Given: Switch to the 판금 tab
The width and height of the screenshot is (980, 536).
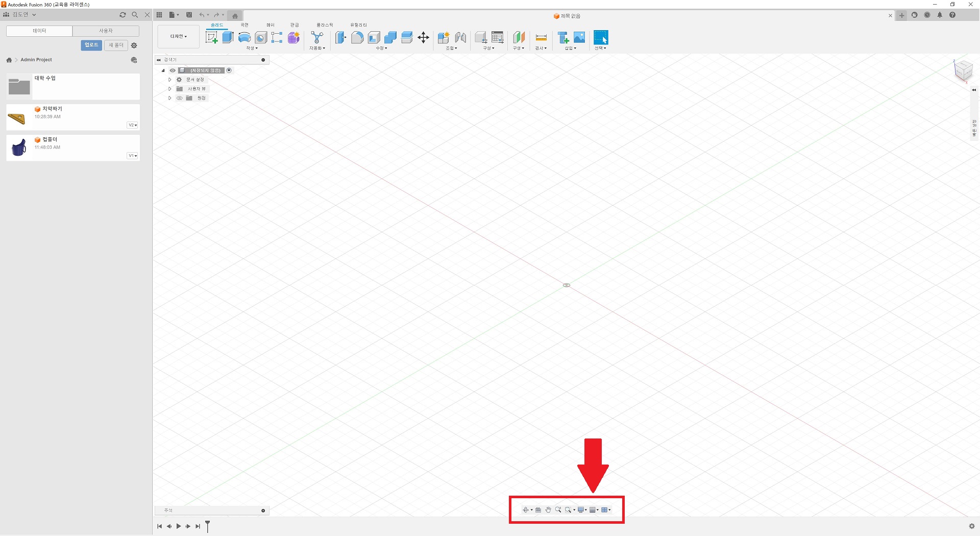Looking at the screenshot, I should coord(295,25).
